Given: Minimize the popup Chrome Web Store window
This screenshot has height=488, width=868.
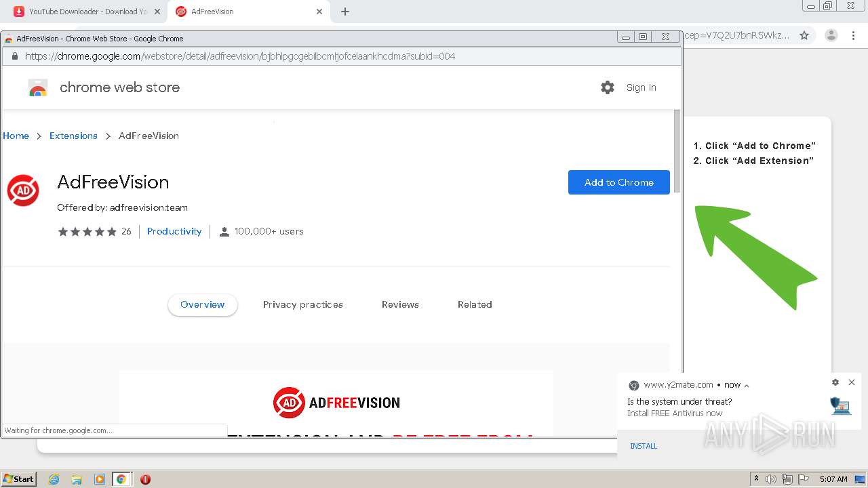Looking at the screenshot, I should click(626, 37).
